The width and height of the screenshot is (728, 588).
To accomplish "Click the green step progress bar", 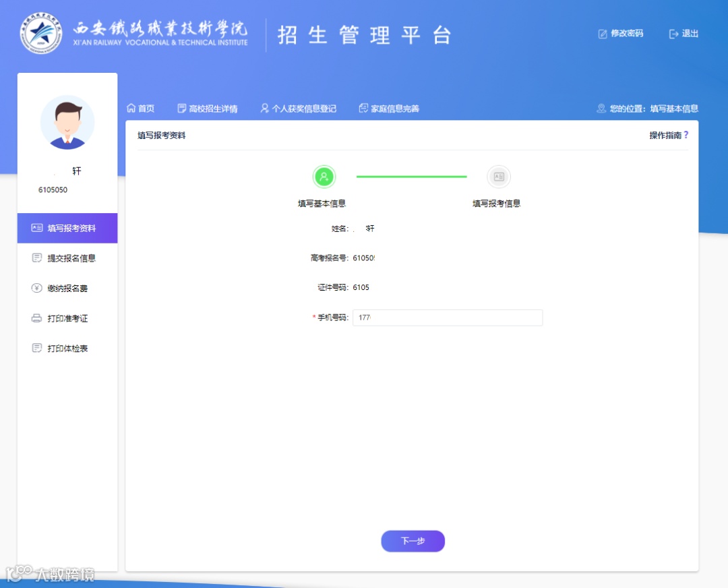I will tap(411, 177).
